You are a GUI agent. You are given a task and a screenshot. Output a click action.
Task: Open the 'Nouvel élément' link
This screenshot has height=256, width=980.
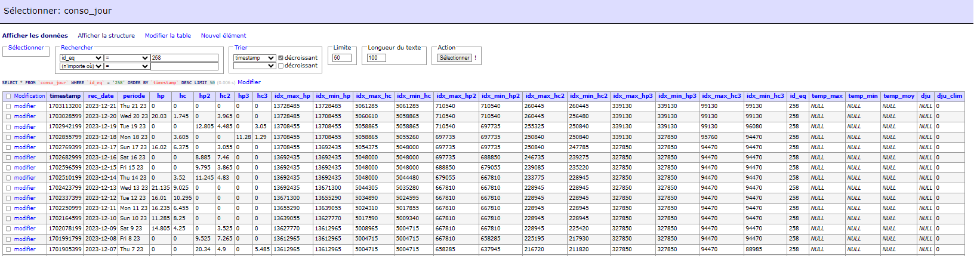click(x=223, y=36)
